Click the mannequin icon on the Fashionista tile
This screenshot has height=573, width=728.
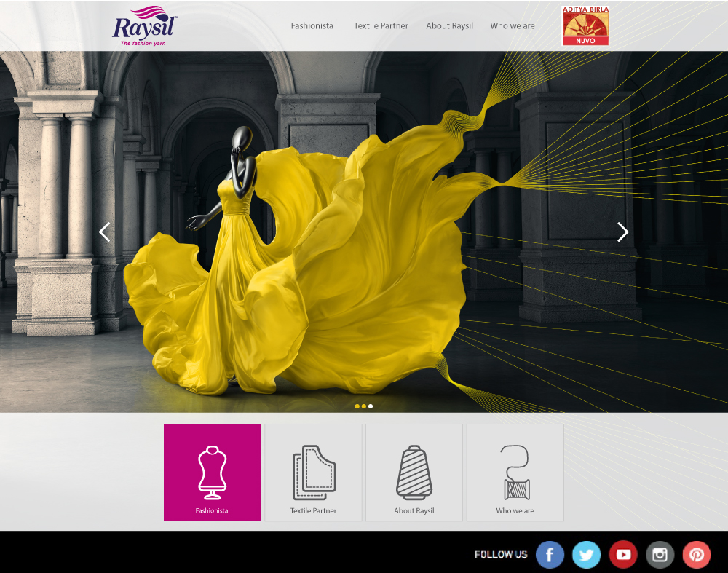[x=212, y=473]
